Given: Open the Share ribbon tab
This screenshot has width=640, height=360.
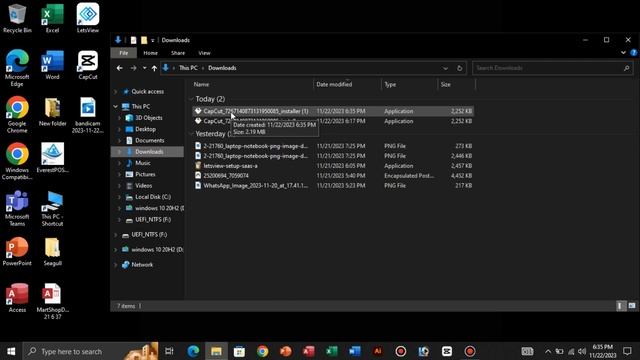Looking at the screenshot, I should tap(178, 53).
